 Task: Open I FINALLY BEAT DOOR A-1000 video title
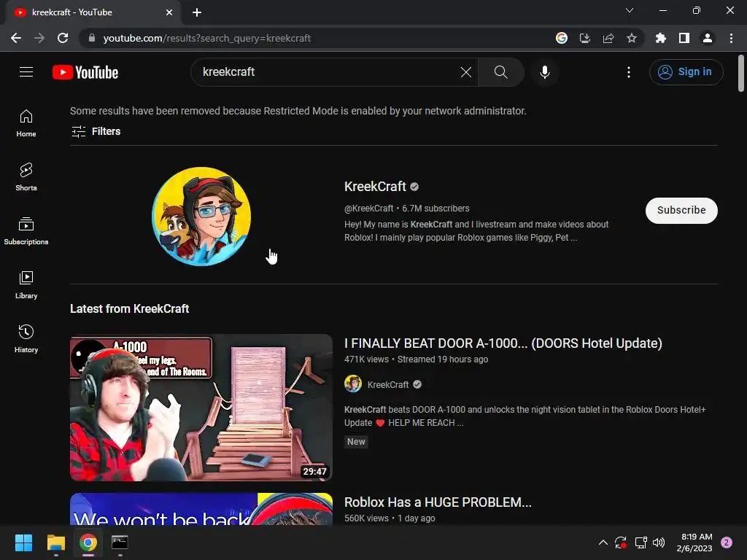(503, 343)
